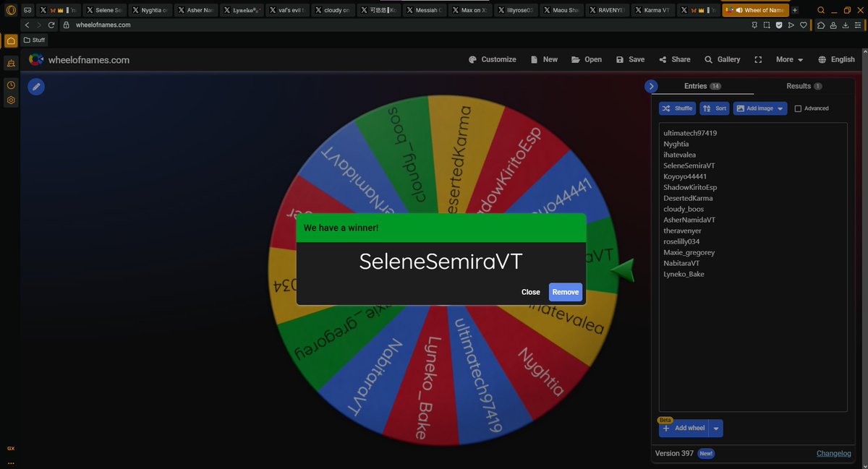This screenshot has width=868, height=469.
Task: Remove SeleneSemiraVT from the wheel
Action: [x=565, y=292]
